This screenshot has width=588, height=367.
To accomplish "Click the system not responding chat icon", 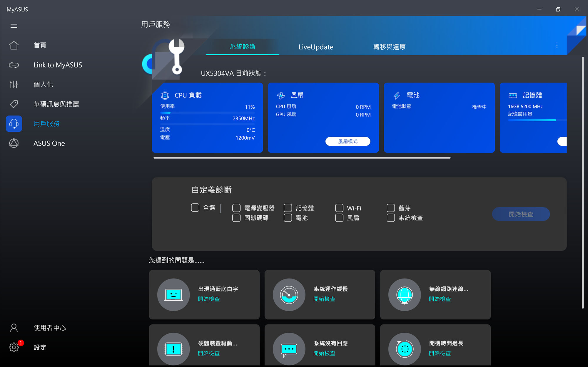I will [289, 349].
